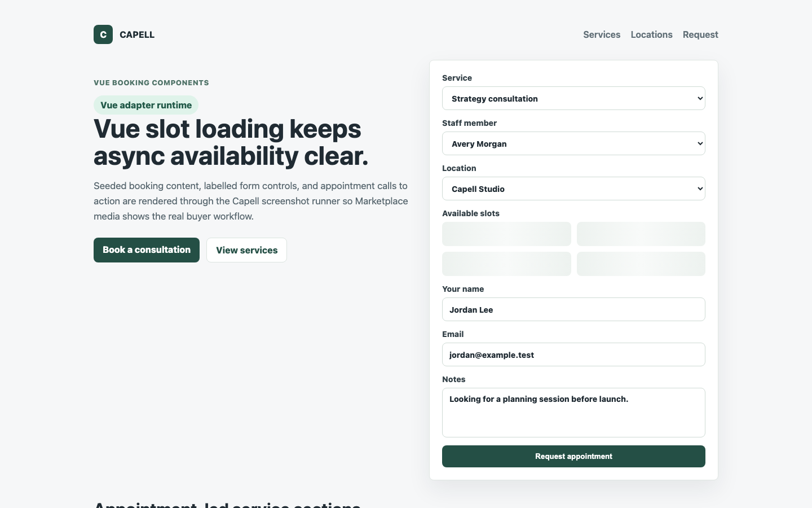812x508 pixels.
Task: Open the Services nav link
Action: click(602, 34)
